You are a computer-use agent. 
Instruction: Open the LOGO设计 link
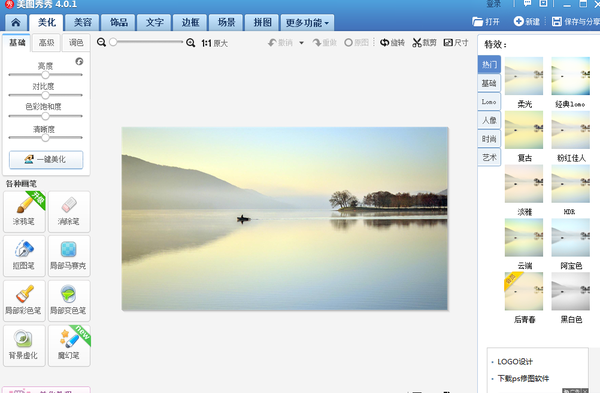coord(515,362)
